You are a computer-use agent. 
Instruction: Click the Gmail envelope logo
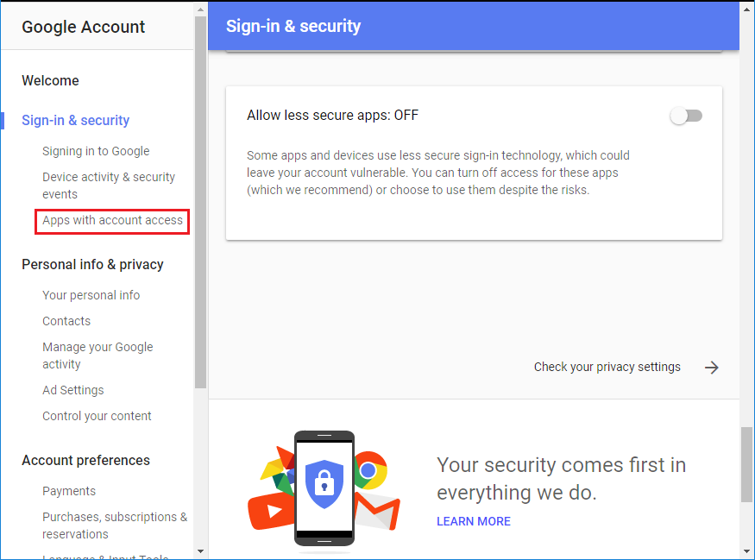(x=378, y=511)
